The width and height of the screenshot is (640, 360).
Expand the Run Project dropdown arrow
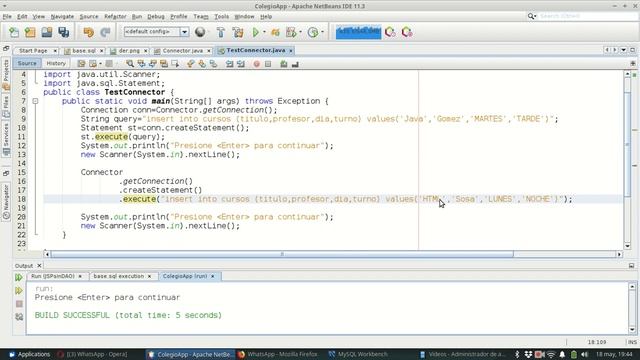coord(264,32)
